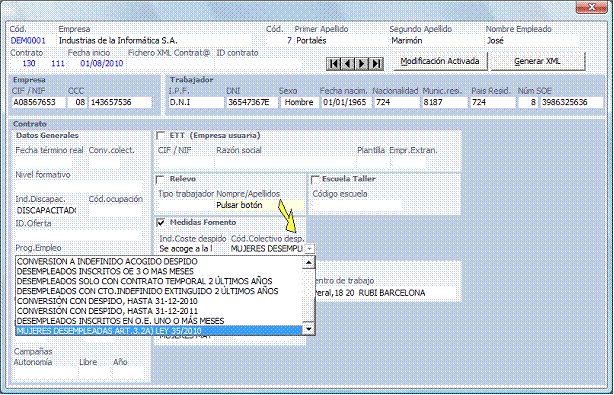Click the Fecha nacim. field 01/01/1965

345,103
